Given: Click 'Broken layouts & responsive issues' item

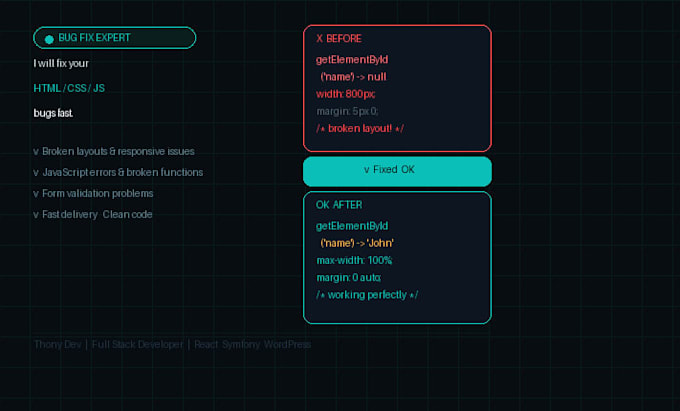Looking at the screenshot, I should 114,151.
